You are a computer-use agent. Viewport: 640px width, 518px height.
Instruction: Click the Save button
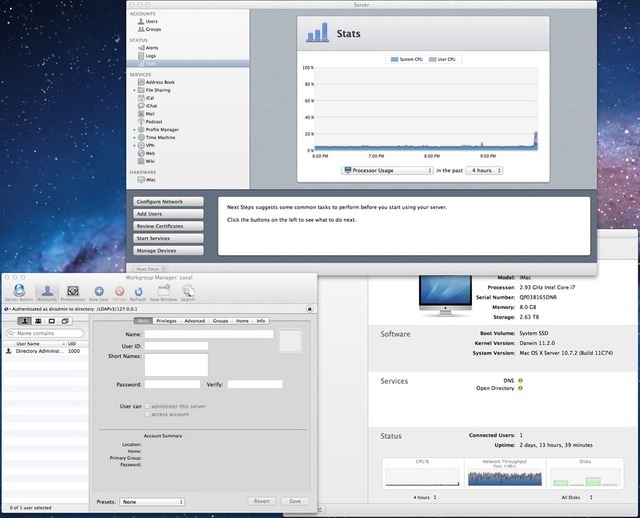tap(295, 501)
